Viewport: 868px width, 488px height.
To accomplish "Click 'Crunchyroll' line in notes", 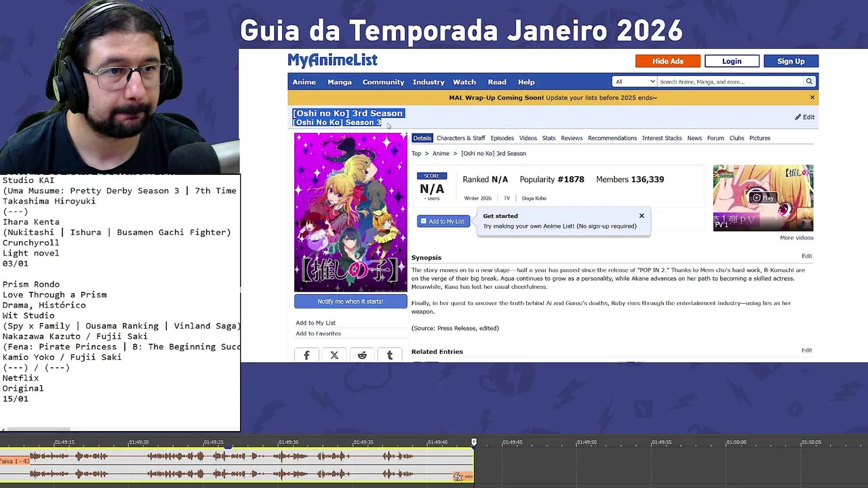I will (x=31, y=243).
